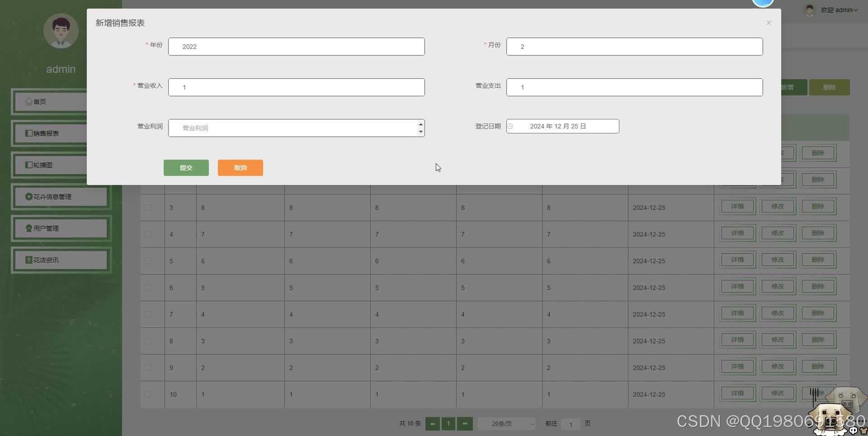Click 详情 for row 9

737,366
